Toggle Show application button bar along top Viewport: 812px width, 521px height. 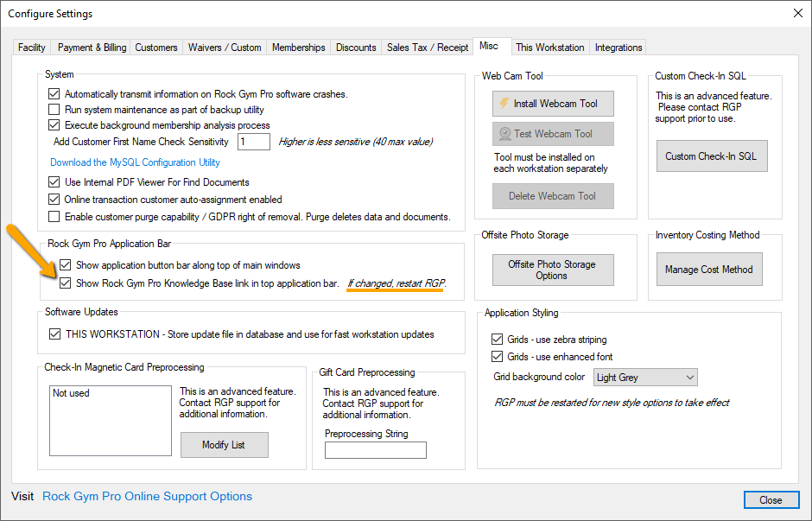tap(66, 265)
